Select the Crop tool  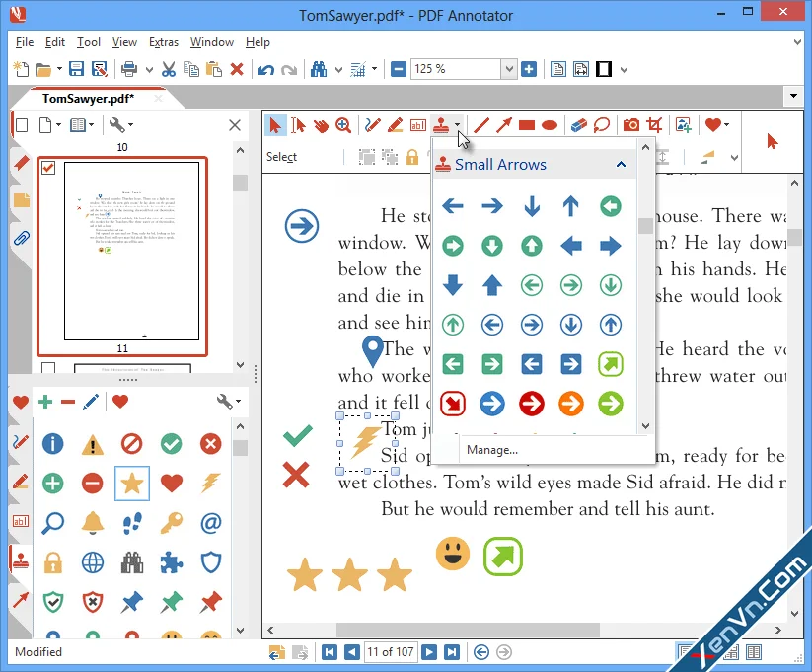654,125
